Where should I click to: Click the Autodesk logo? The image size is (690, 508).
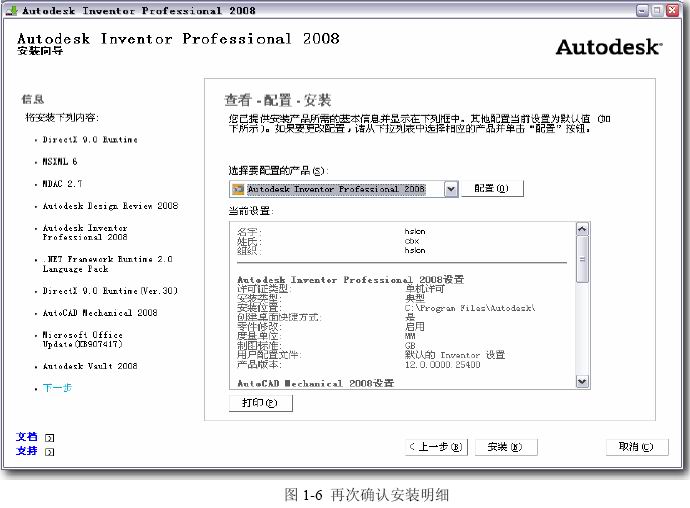609,47
